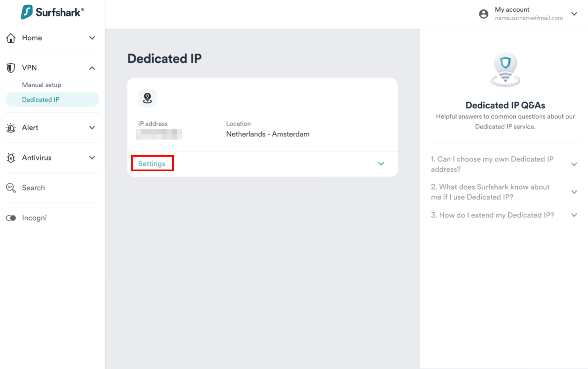Open the My account dropdown
The width and height of the screenshot is (588, 369).
[574, 14]
